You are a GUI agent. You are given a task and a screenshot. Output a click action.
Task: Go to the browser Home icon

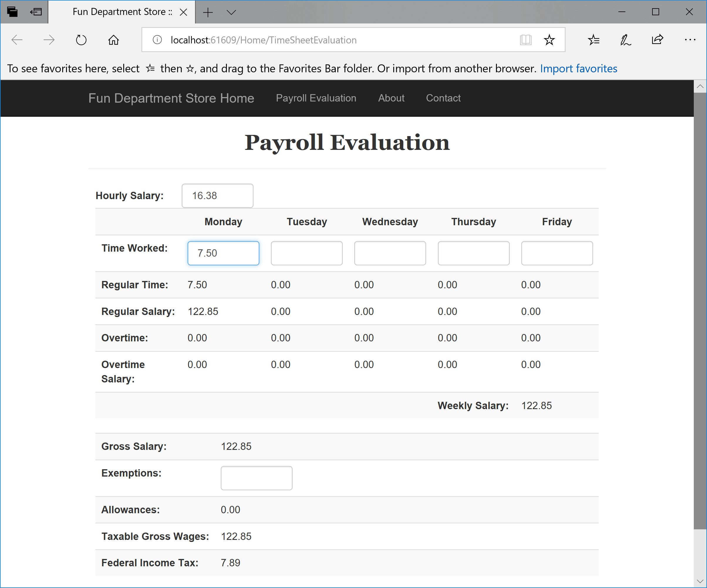click(x=114, y=40)
